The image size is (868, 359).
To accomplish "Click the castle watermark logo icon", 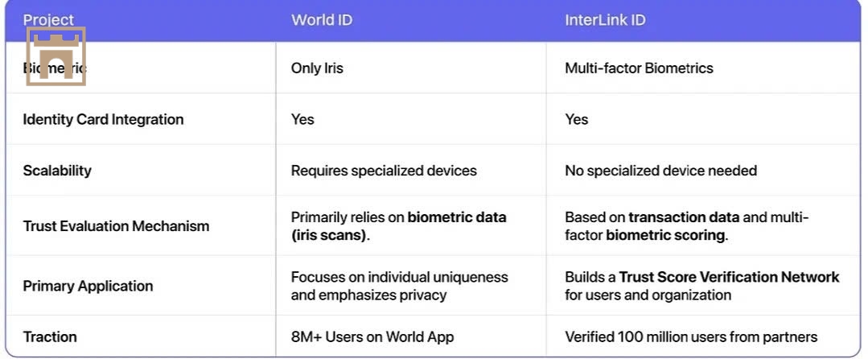I will (56, 56).
